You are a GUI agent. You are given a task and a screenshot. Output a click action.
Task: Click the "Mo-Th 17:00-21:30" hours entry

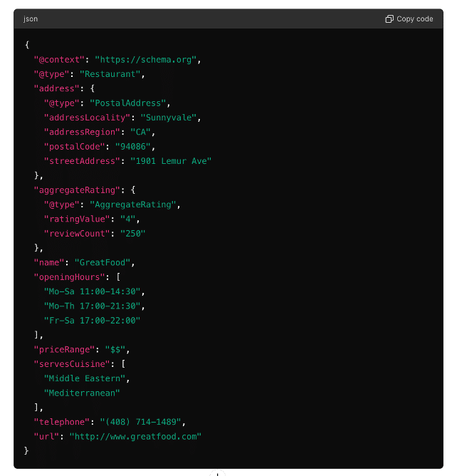93,306
